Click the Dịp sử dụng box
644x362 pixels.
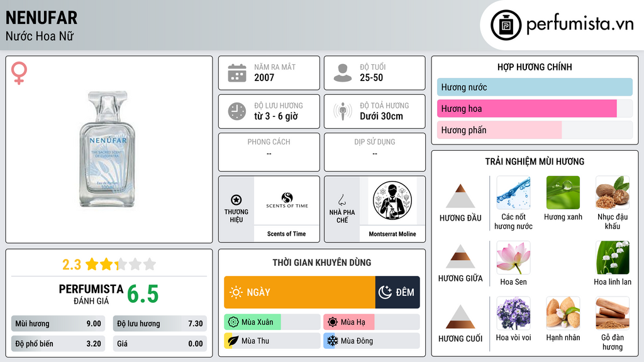(x=375, y=152)
